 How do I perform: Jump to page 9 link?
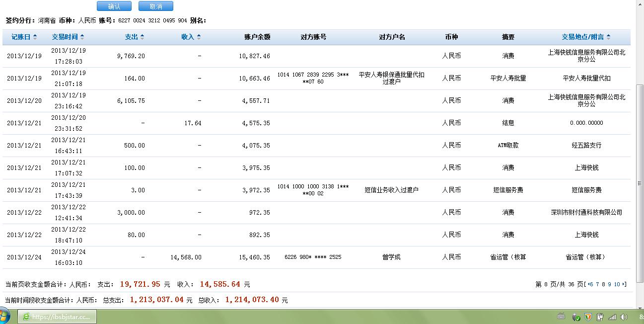click(609, 284)
